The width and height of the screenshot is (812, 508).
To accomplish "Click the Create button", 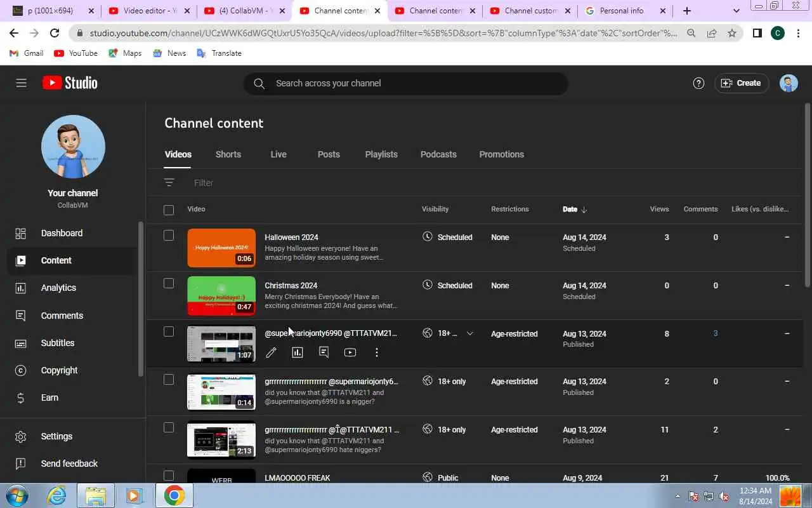I will tap(742, 83).
